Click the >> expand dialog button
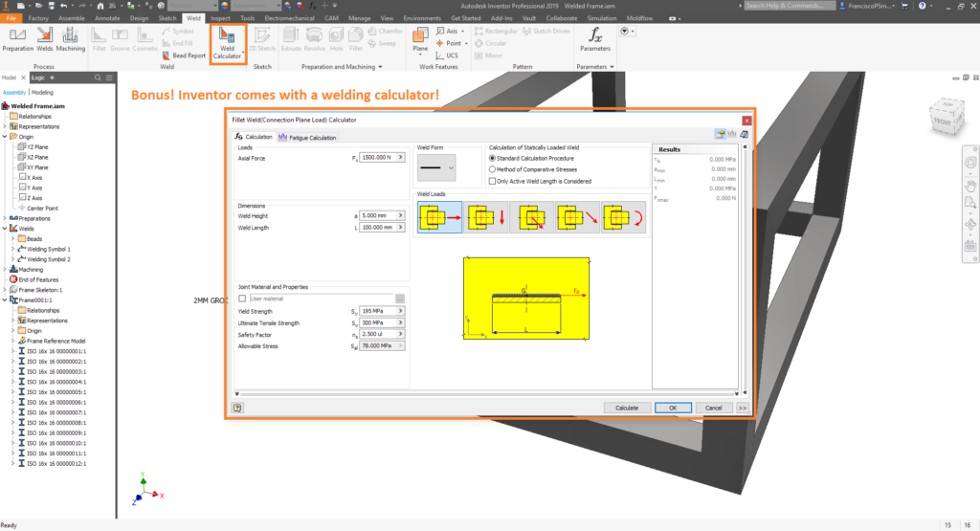This screenshot has height=531, width=980. pos(743,408)
